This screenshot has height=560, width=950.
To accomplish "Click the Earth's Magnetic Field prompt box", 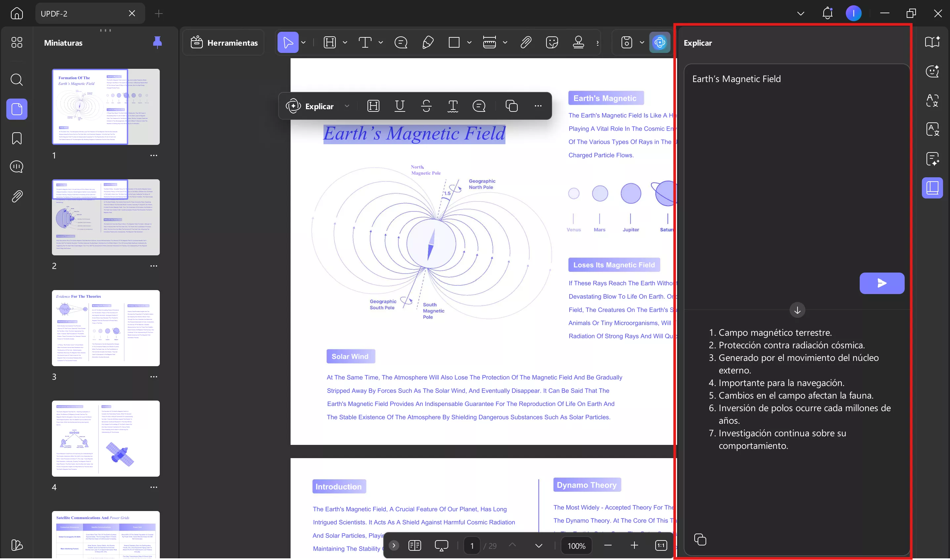I will pyautogui.click(x=797, y=187).
